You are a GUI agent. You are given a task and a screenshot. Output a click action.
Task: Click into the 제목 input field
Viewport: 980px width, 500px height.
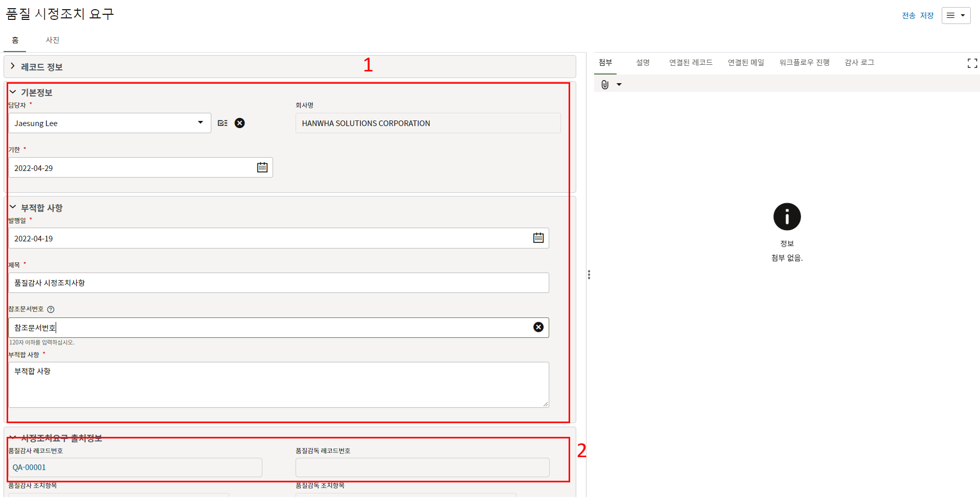click(278, 283)
